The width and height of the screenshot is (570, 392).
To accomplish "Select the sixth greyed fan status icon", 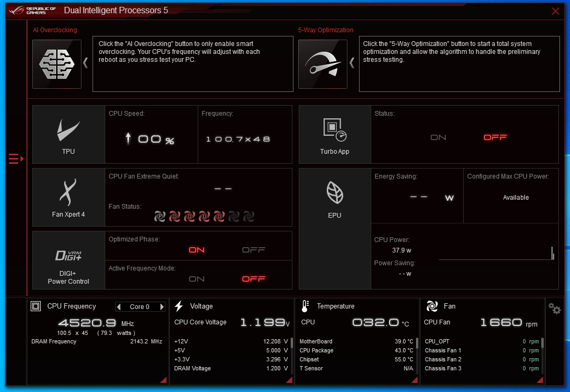I will coord(234,217).
